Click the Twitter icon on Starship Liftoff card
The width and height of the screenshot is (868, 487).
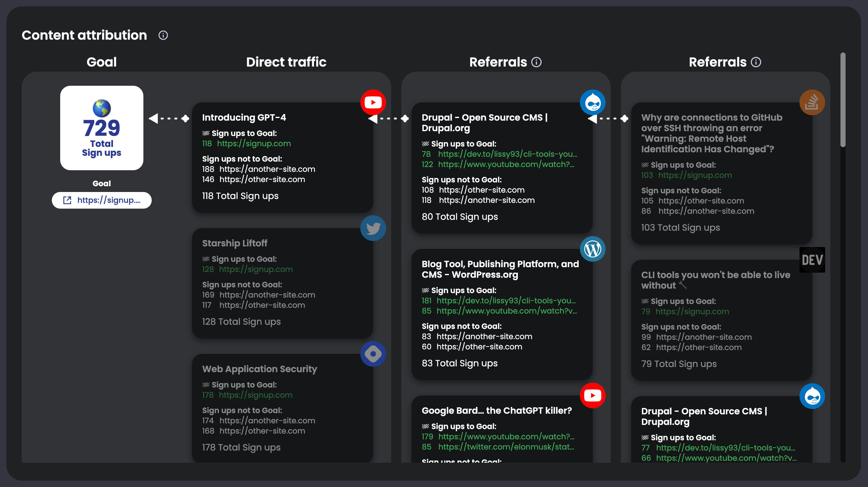point(373,228)
